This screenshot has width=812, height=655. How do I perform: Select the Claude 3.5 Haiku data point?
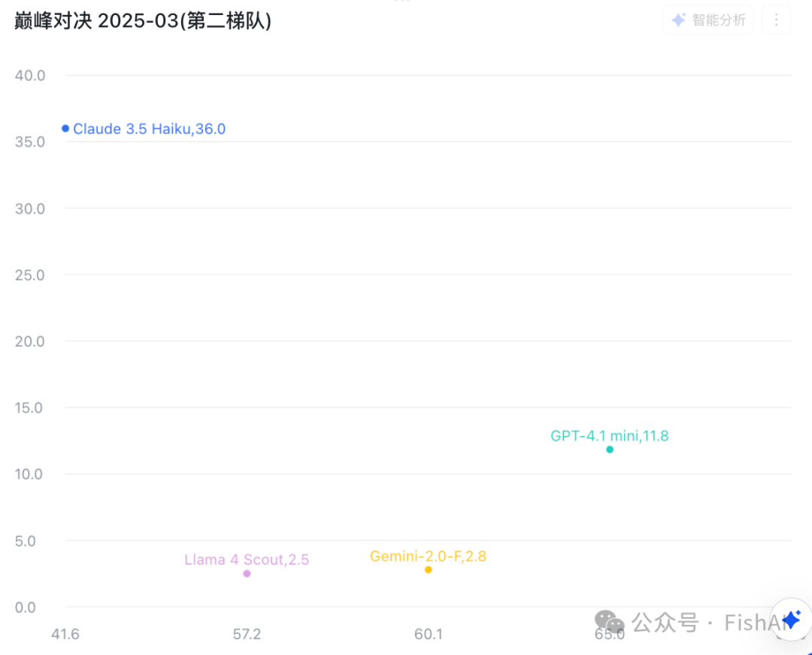(x=65, y=128)
